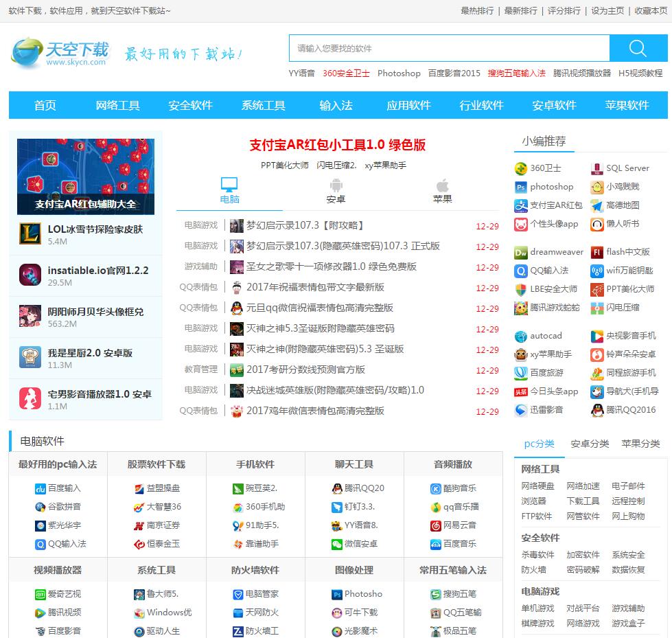Switch to the 电脑 tab

(x=229, y=191)
